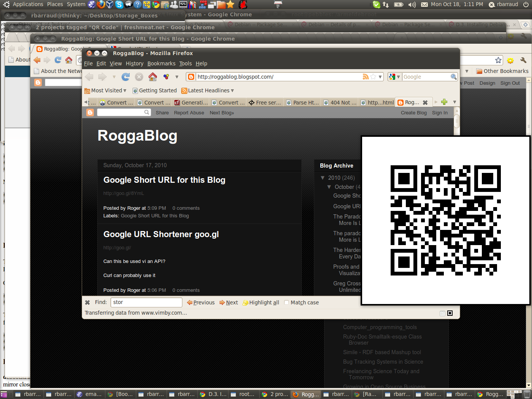Click the Firefox page vertical scrollbar
The width and height of the screenshot is (532, 399).
[x=457, y=201]
